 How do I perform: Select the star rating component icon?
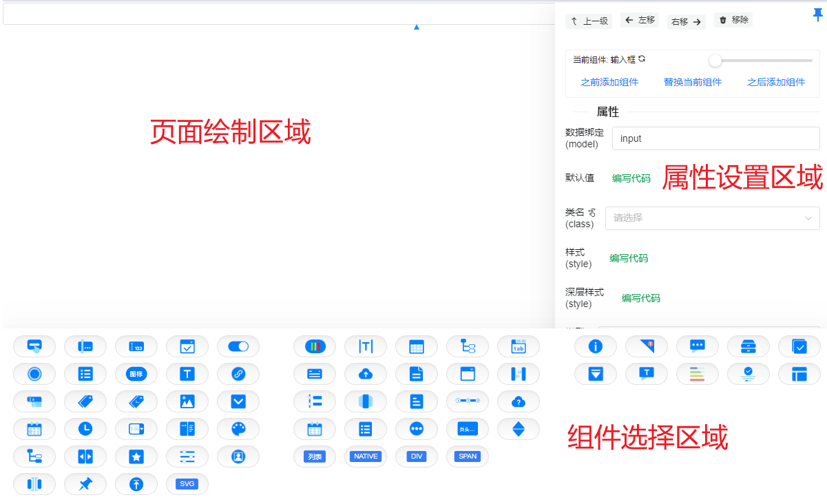136,456
